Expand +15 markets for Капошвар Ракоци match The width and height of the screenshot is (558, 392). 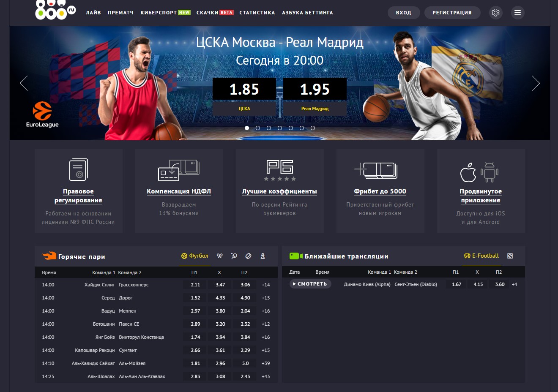[266, 350]
